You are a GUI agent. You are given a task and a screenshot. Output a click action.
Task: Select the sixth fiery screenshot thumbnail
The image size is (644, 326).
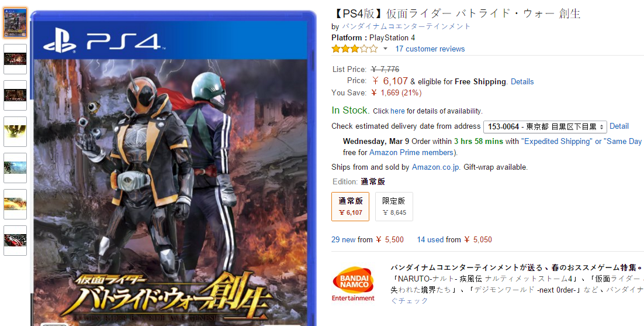tap(15, 204)
